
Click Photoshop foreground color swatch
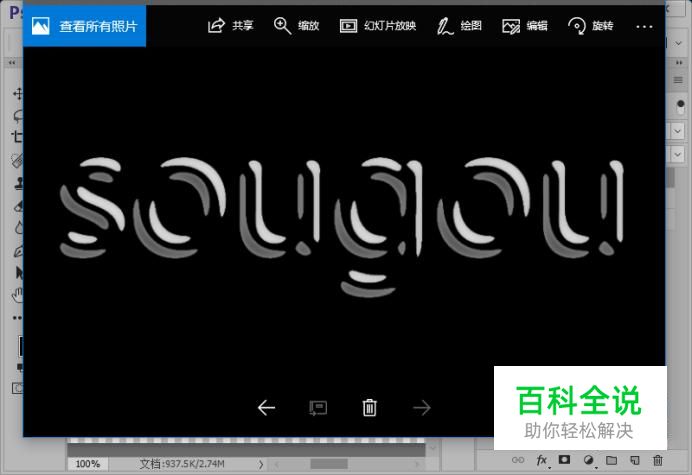tap(21, 346)
